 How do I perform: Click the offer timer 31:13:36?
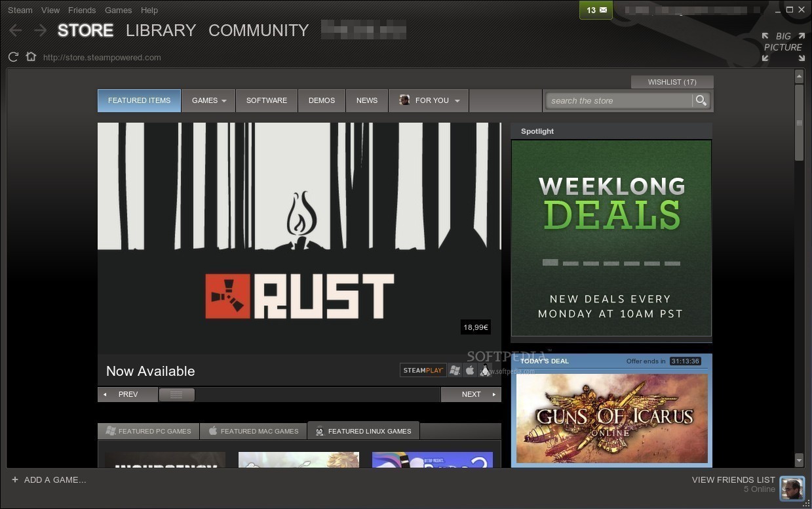tap(686, 361)
